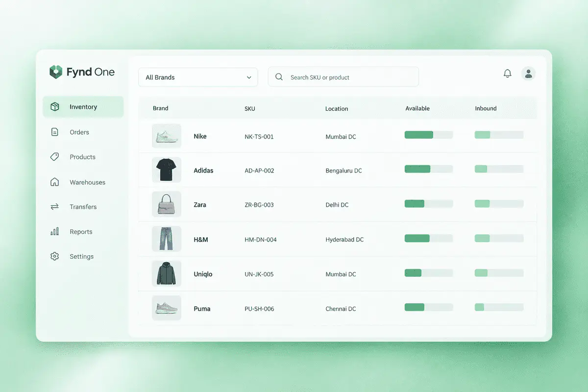This screenshot has width=588, height=392.
Task: Click SKU NK-TS-001
Action: pos(259,137)
